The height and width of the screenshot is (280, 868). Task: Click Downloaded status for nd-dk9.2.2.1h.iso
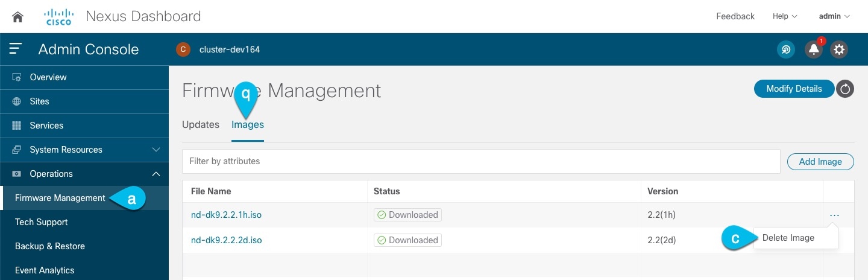407,215
